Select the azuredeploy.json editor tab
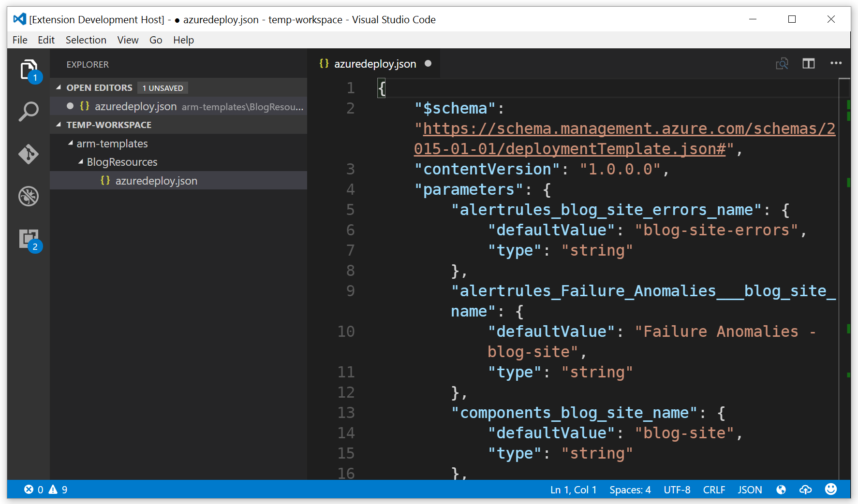Image resolution: width=858 pixels, height=504 pixels. click(374, 64)
